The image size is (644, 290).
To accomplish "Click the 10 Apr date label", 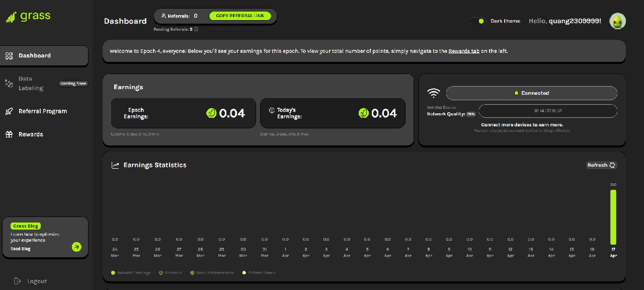I will (469, 252).
